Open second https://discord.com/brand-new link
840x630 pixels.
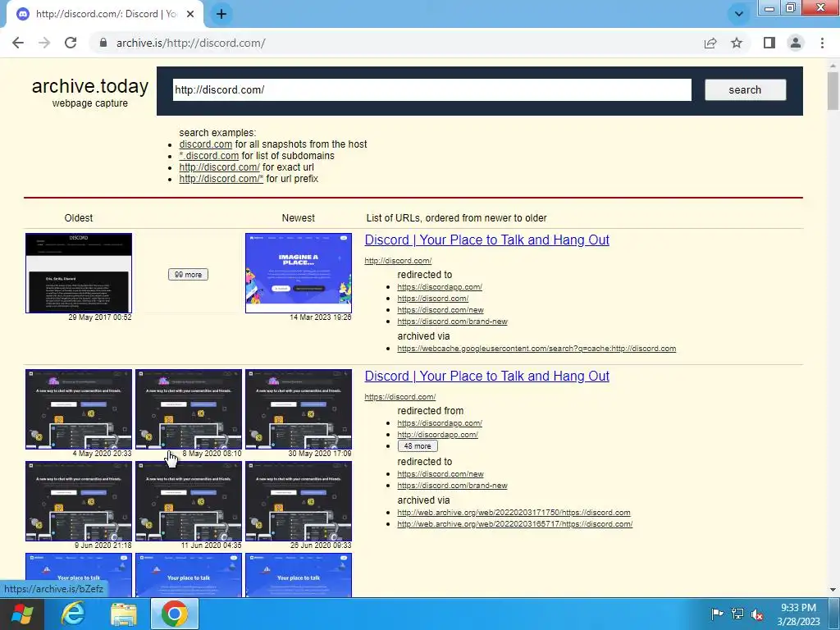tap(452, 486)
